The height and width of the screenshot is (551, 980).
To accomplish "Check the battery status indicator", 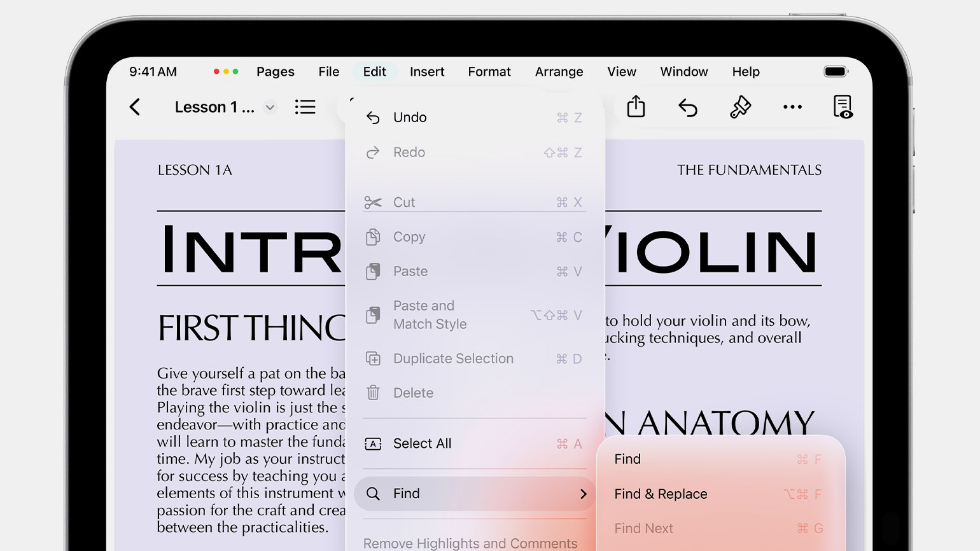I will click(836, 71).
